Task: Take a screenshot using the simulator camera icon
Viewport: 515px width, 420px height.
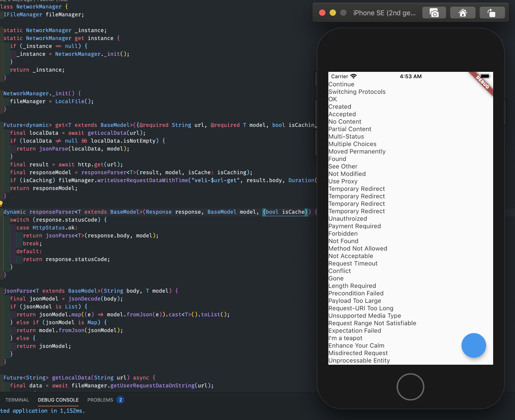Action: coord(434,12)
